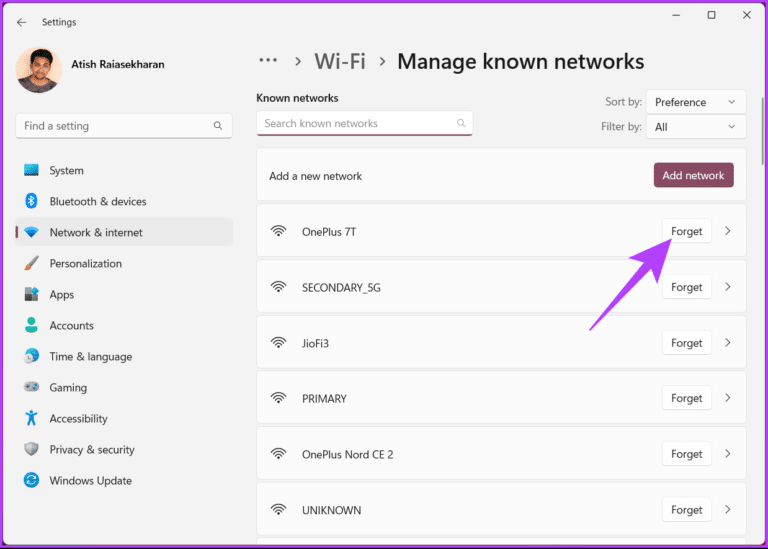Go to Wi-Fi breadcrumb page
The height and width of the screenshot is (549, 768).
coord(340,62)
